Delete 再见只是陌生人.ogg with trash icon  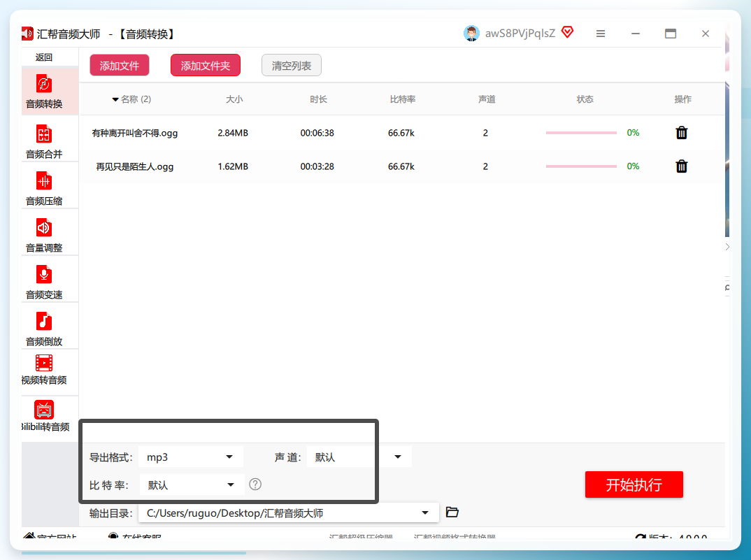pyautogui.click(x=682, y=166)
